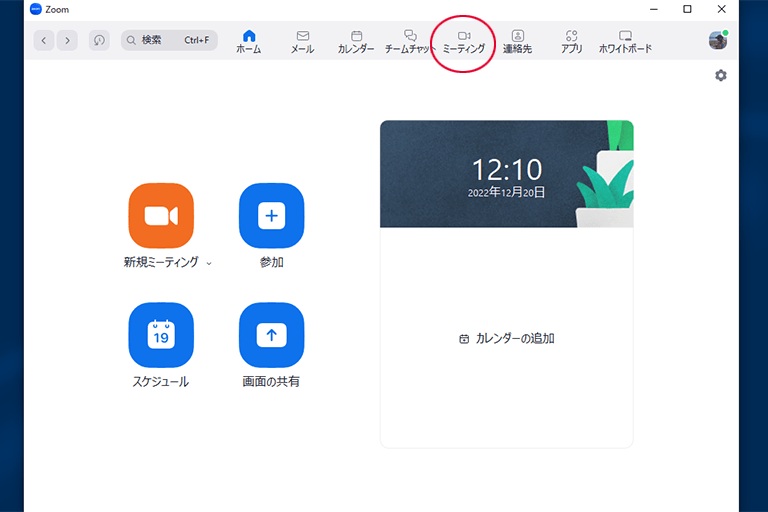This screenshot has width=768, height=512.
Task: Open the ホーム tab
Action: tap(249, 41)
